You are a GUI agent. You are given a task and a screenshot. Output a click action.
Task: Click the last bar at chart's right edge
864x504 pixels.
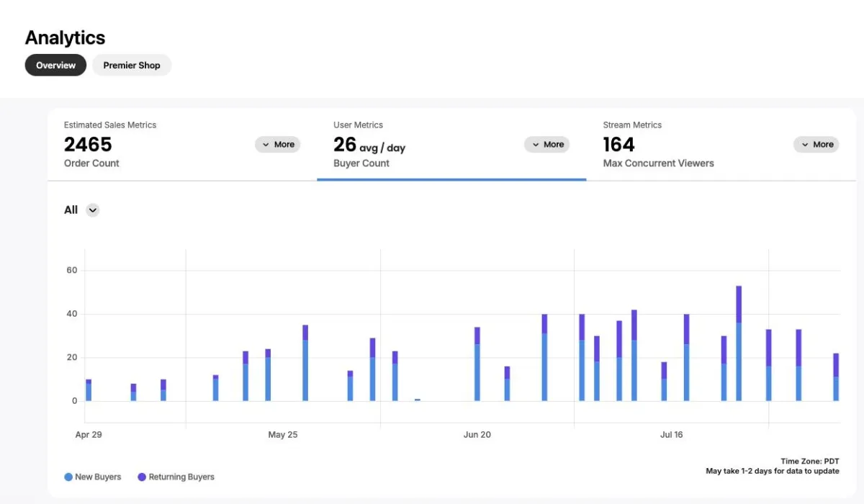836,377
